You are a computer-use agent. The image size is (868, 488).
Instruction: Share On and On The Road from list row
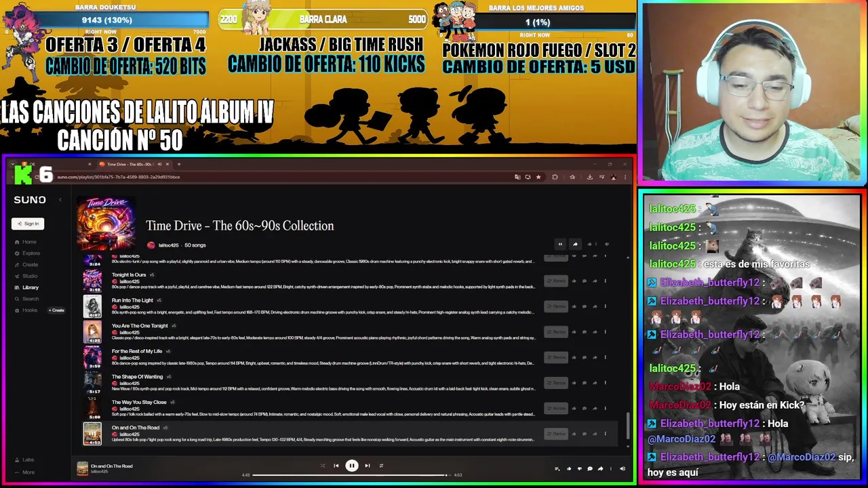click(595, 434)
